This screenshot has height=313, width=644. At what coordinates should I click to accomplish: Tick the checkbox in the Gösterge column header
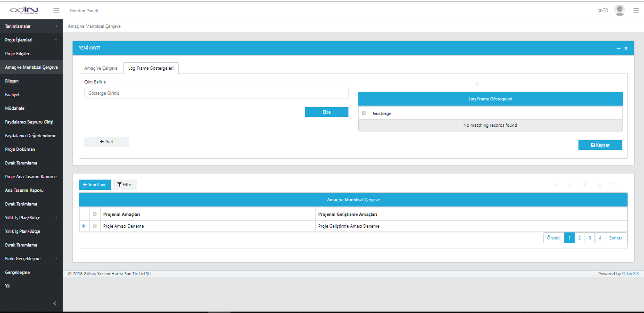(364, 113)
